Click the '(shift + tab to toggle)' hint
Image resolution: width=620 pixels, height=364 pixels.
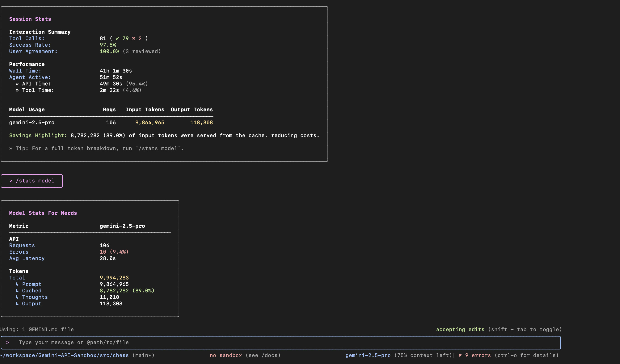pos(525,330)
